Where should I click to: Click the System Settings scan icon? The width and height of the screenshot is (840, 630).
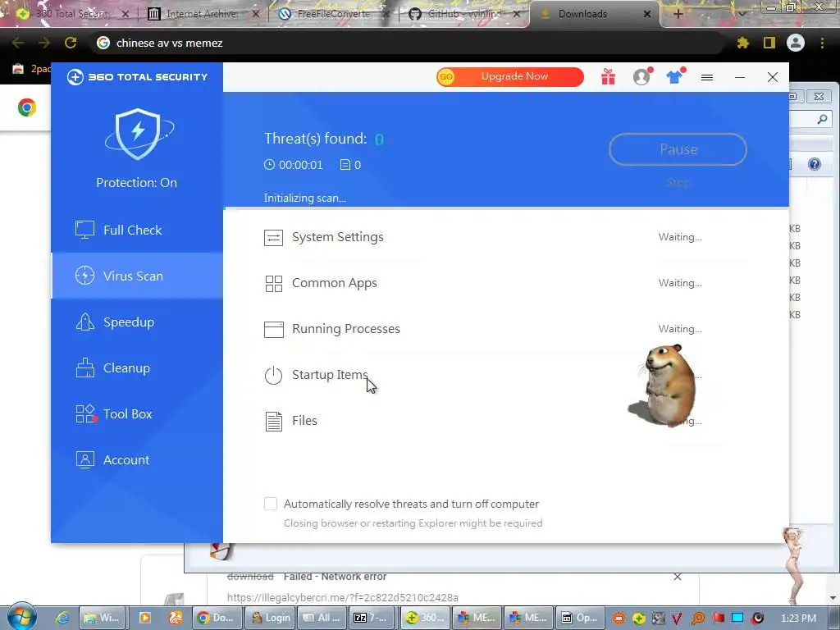273,237
